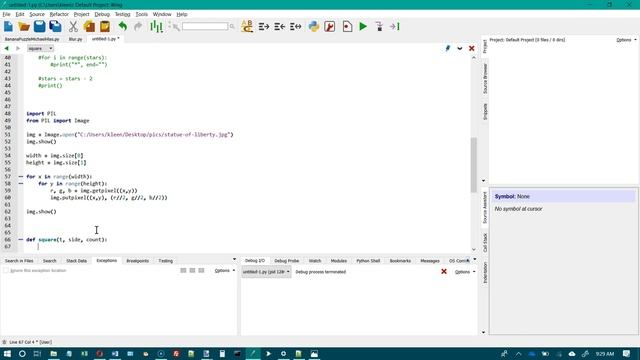Collapse the 'for x in range' fold marker
This screenshot has height=360, width=640.
(21, 177)
